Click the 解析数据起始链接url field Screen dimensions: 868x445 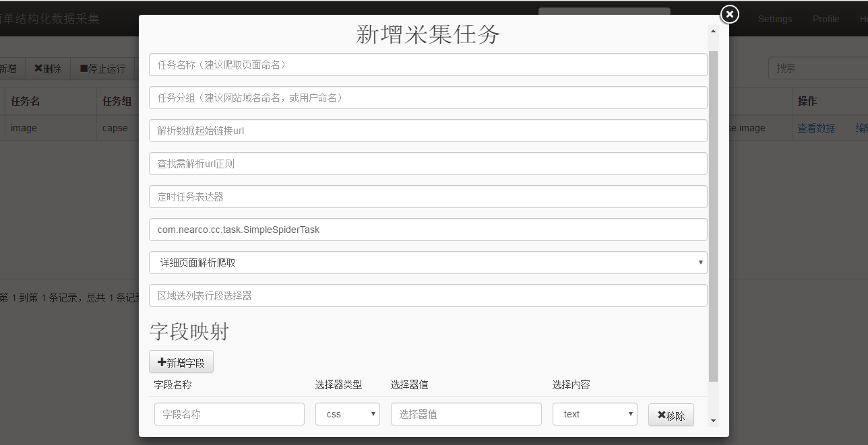[428, 131]
